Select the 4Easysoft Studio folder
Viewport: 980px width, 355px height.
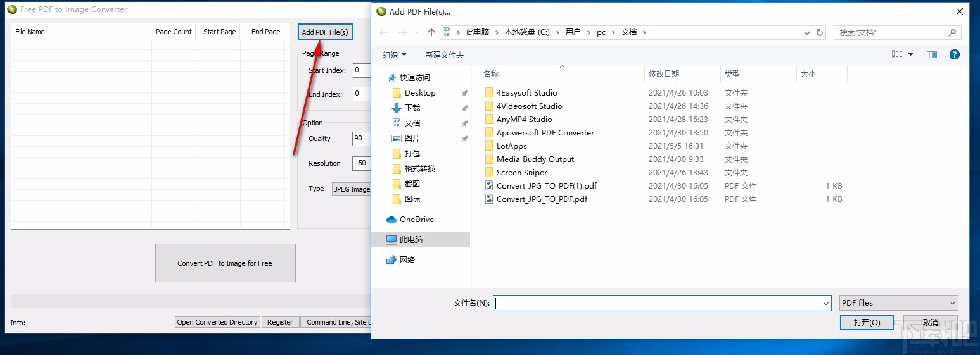pyautogui.click(x=527, y=92)
